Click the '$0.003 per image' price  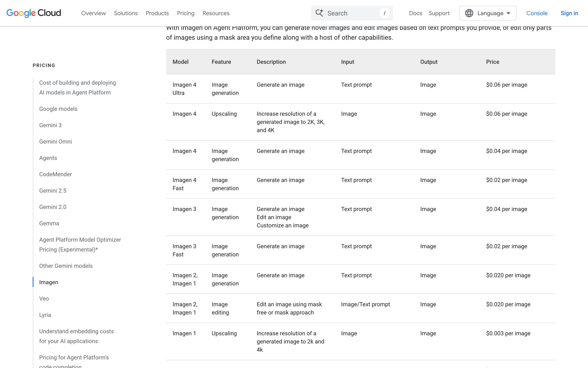click(x=508, y=333)
